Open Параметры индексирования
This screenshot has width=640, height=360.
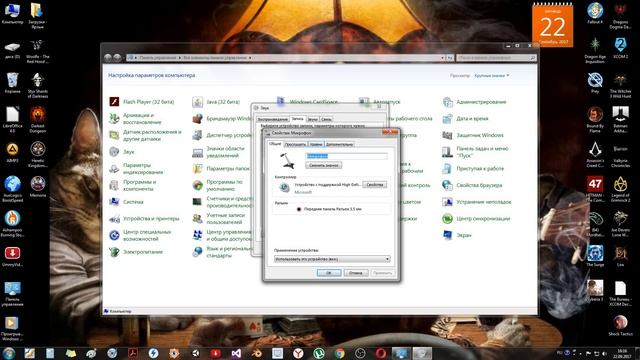(x=136, y=169)
